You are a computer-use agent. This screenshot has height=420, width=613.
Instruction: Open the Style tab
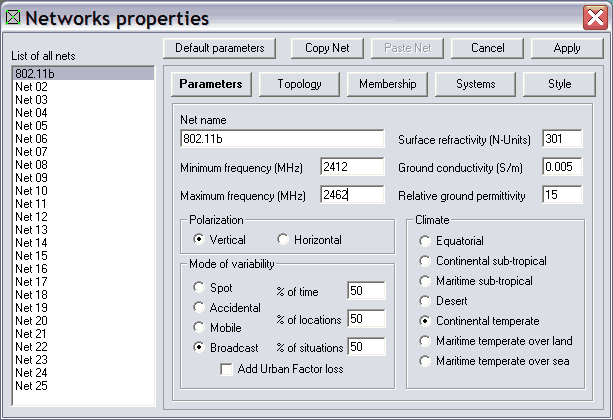(559, 85)
